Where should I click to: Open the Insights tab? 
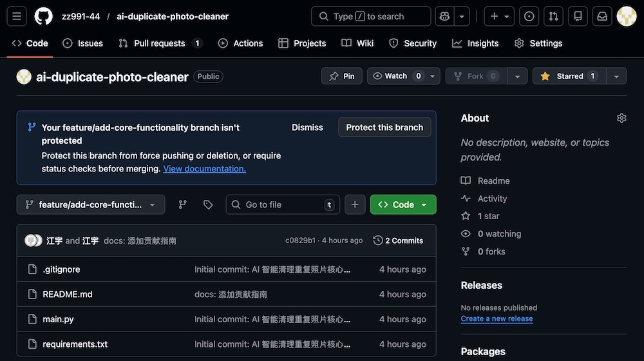tap(475, 43)
